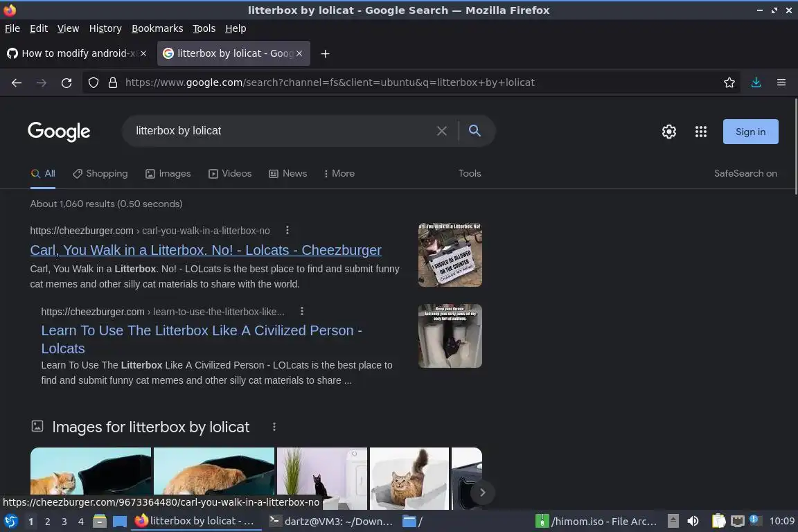798x532 pixels.
Task: Click the Images for litterbox by lolicat heading
Action: click(x=150, y=427)
